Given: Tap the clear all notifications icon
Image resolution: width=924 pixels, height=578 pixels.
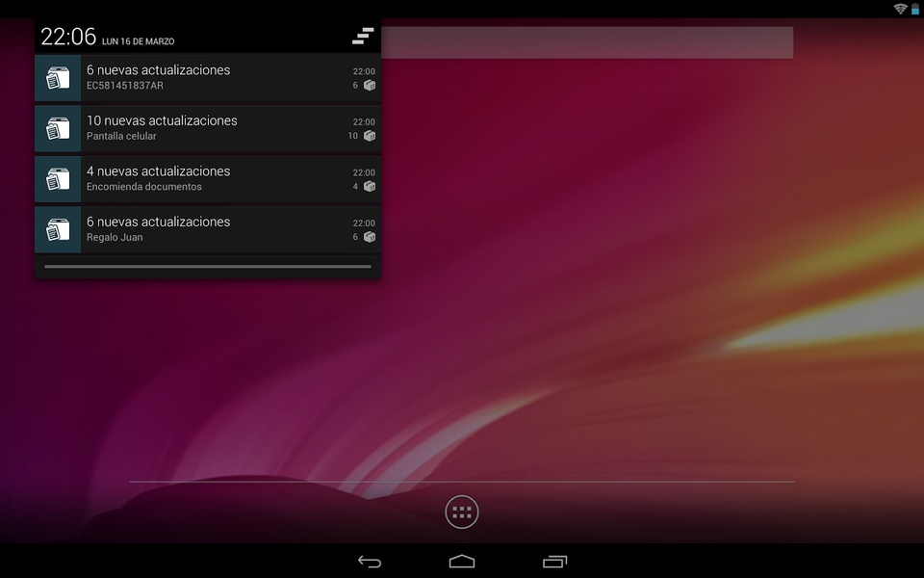Looking at the screenshot, I should coord(363,36).
